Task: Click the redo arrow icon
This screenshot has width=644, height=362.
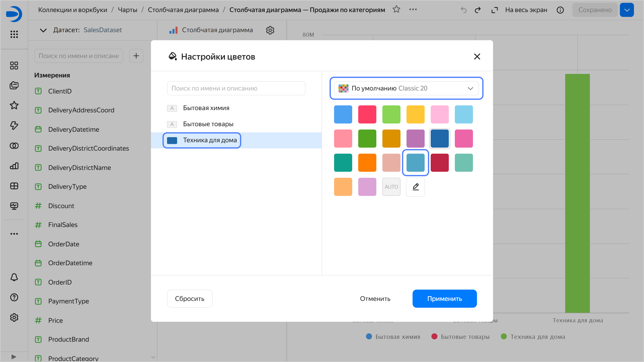Action: click(477, 10)
